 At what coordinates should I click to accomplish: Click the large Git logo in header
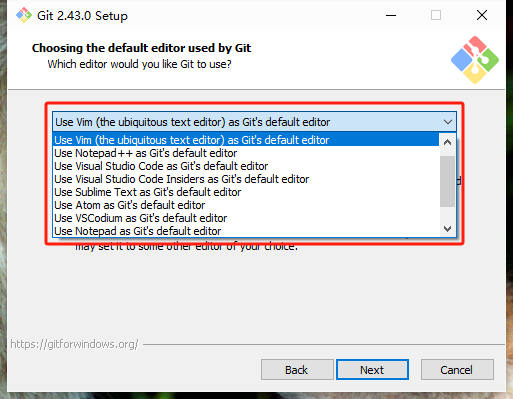[475, 60]
